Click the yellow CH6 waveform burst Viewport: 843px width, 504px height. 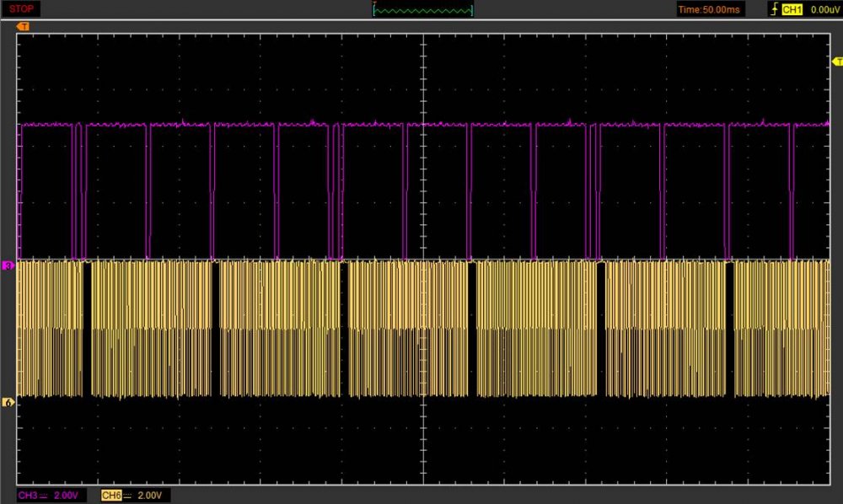152,329
